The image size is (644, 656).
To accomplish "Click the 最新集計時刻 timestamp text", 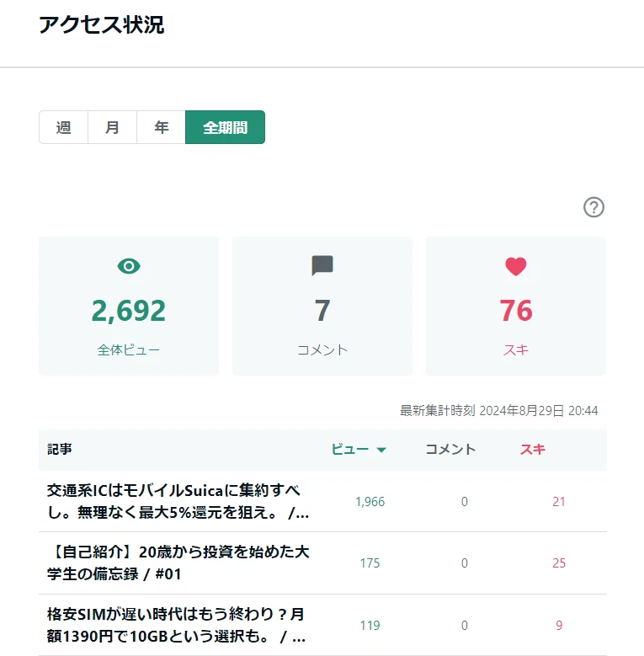I will click(x=499, y=410).
